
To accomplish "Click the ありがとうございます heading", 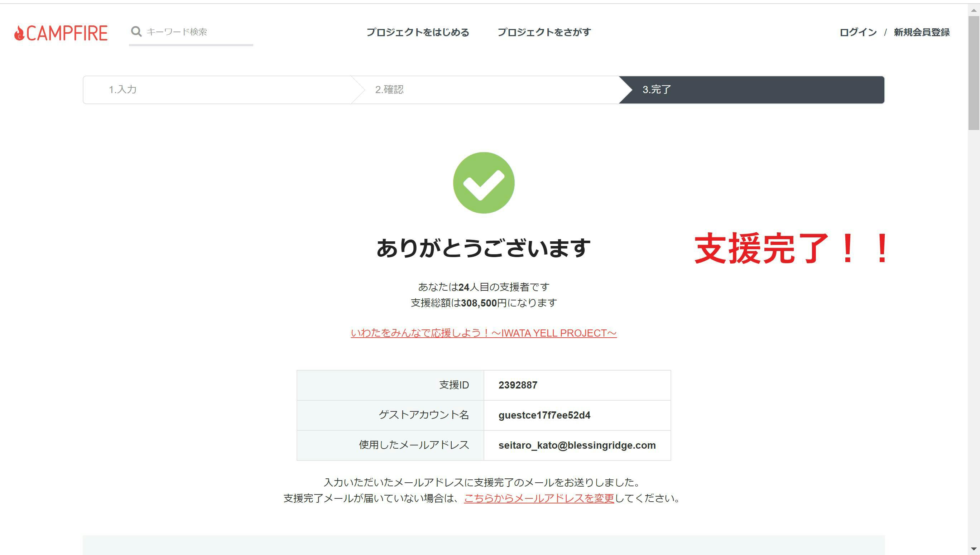I will [x=484, y=248].
